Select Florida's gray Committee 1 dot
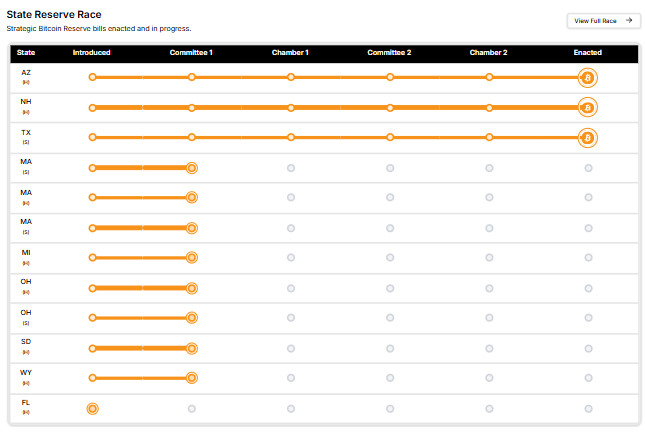This screenshot has width=645, height=441. click(x=191, y=408)
